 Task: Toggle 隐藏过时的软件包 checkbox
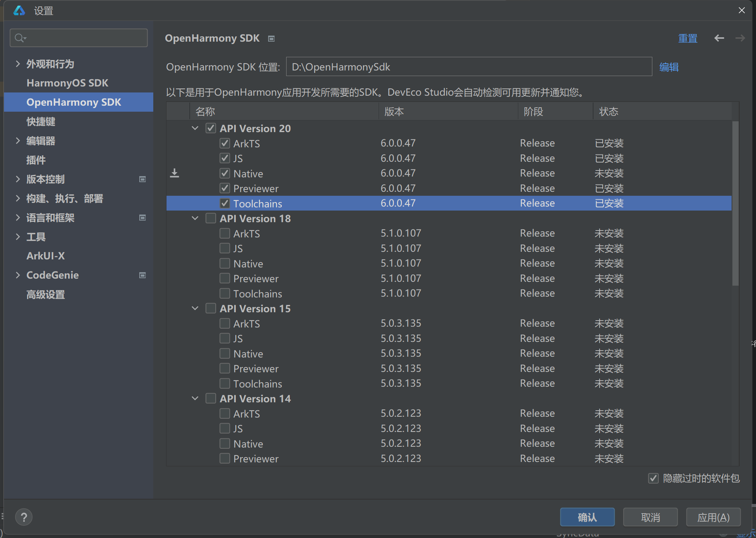tap(653, 478)
